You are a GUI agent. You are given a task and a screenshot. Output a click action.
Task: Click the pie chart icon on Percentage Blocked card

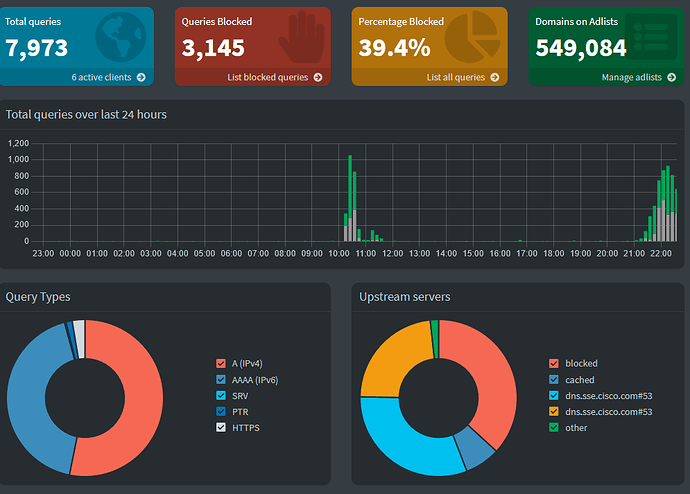[472, 37]
